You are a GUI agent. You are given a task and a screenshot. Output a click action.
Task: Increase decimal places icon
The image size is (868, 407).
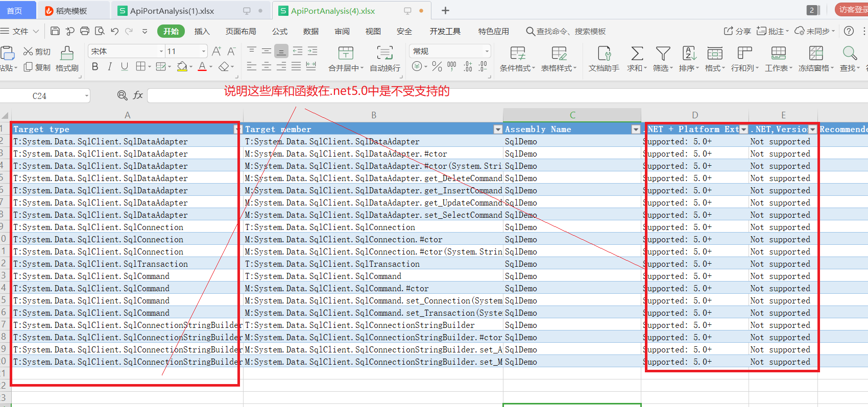click(x=468, y=66)
